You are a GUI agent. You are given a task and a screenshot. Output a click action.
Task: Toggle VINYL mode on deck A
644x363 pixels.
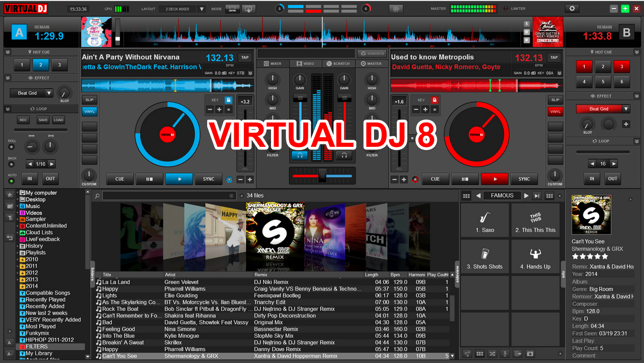tap(89, 111)
